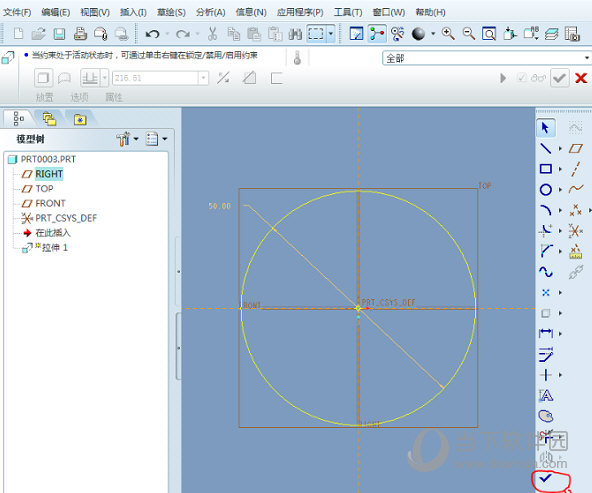This screenshot has width=592, height=493.
Task: Click the 属性 panel tab
Action: pyautogui.click(x=114, y=98)
